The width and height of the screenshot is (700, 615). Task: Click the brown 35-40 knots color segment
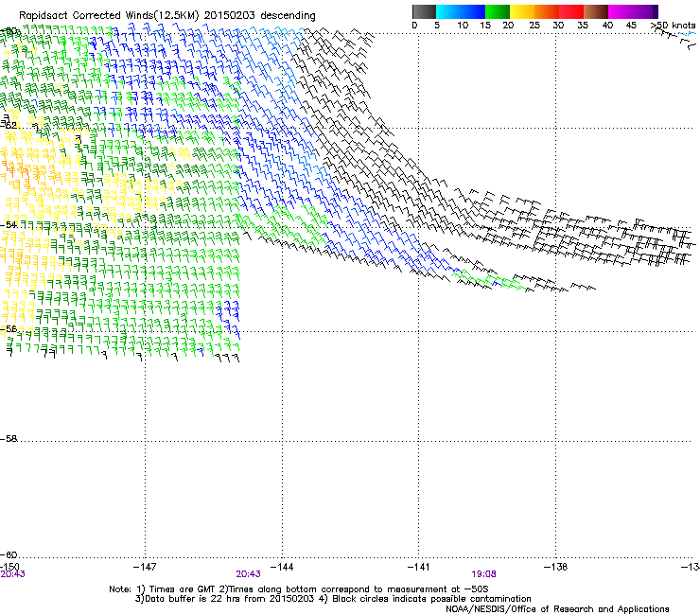pos(596,11)
